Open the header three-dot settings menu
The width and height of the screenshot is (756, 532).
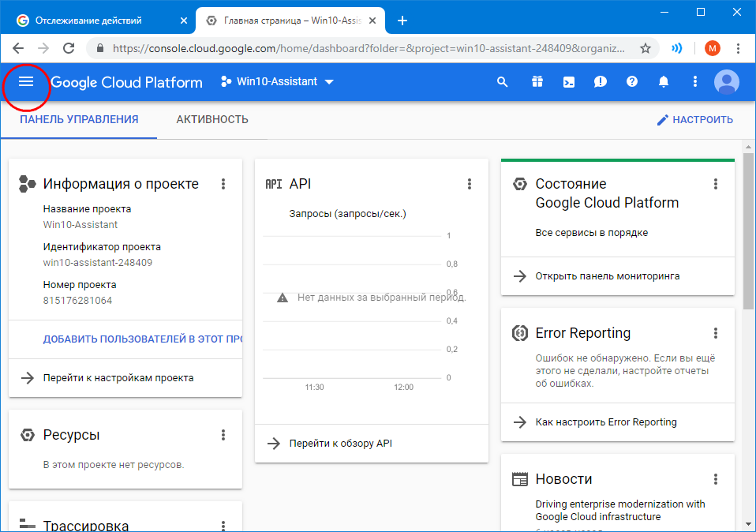(694, 82)
